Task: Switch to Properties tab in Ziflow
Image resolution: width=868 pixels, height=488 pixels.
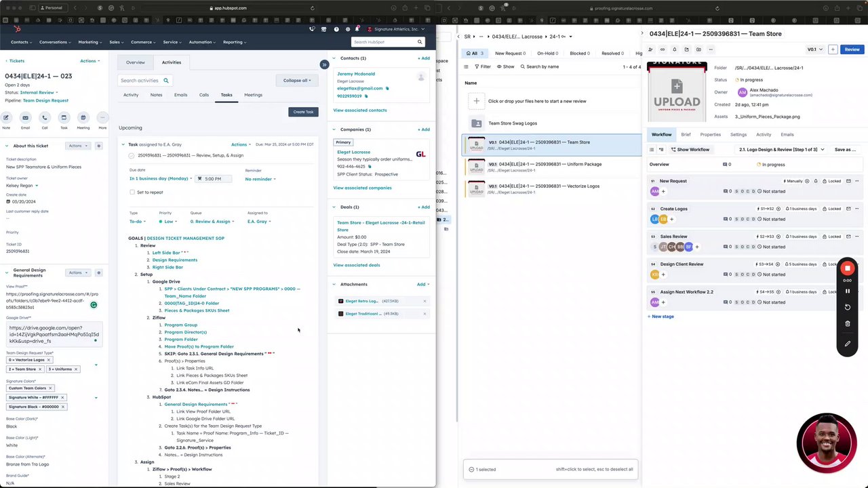Action: pos(710,135)
